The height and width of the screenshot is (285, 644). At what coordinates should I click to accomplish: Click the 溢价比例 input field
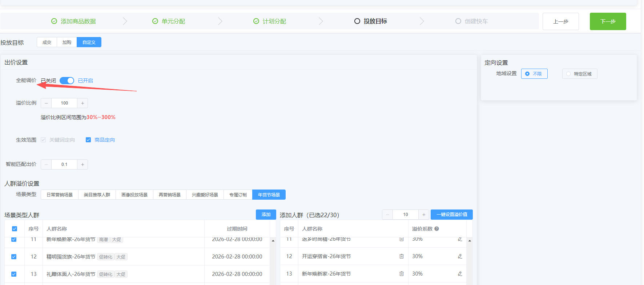tap(64, 103)
